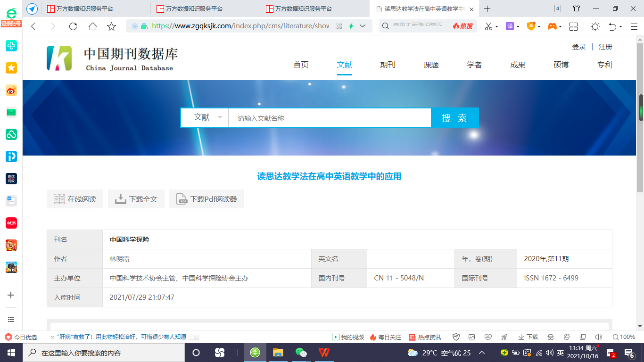Open the 期刊 navigation menu item
Viewport: 644px width, 362px height.
(388, 65)
